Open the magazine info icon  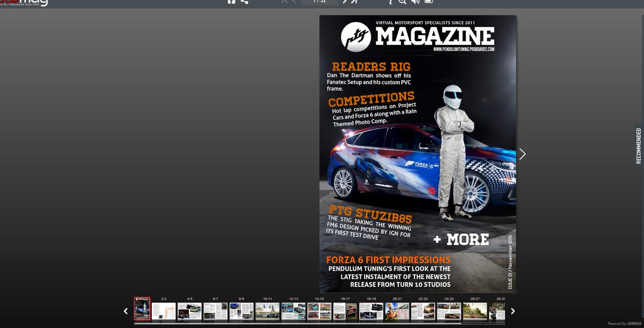tap(391, 2)
